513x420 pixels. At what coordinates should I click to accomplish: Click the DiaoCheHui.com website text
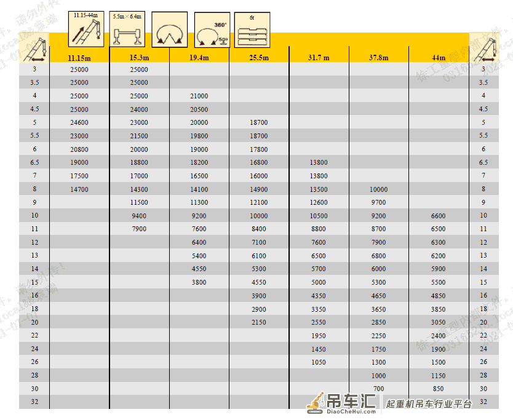pos(351,411)
